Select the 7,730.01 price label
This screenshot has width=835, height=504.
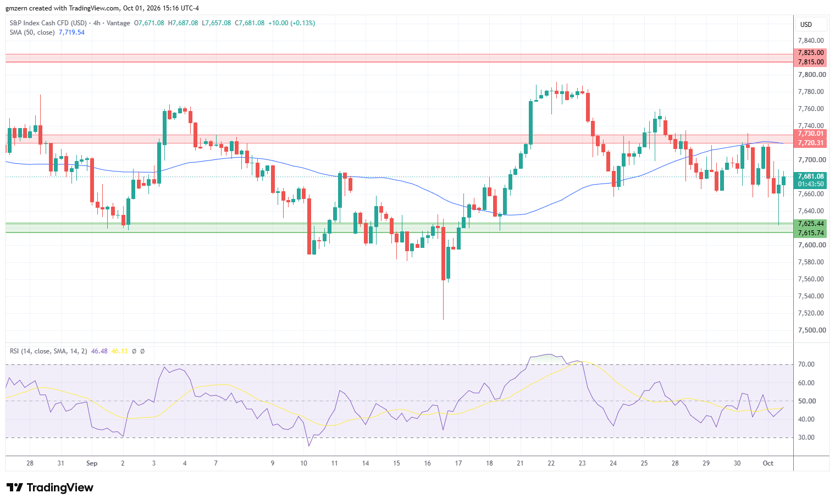tap(810, 134)
